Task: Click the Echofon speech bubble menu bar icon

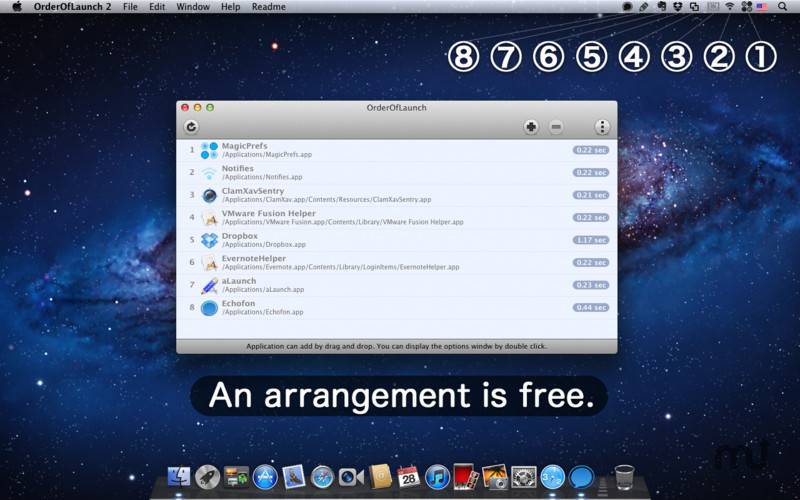Action: pyautogui.click(x=627, y=7)
